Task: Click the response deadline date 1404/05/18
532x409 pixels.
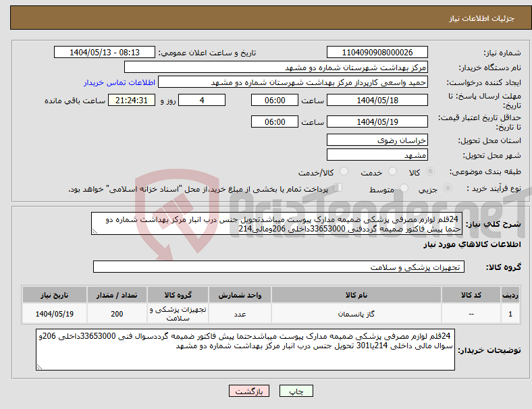Action: (x=377, y=100)
